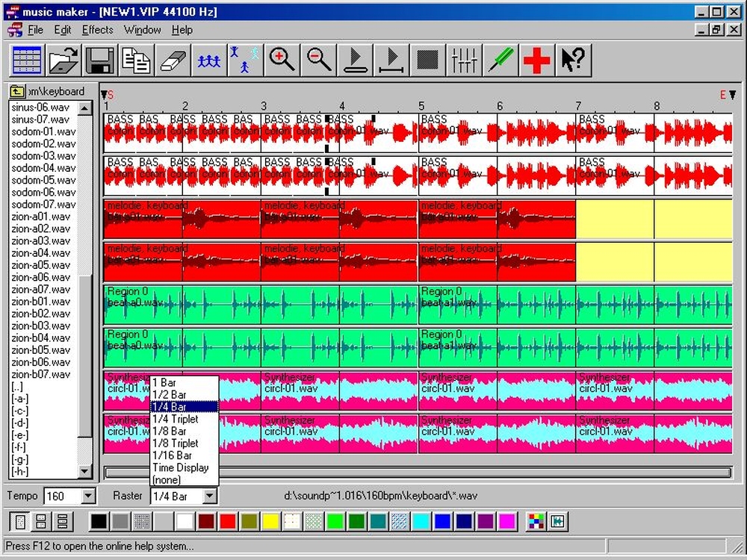Click the red cross toolbar icon

(536, 60)
